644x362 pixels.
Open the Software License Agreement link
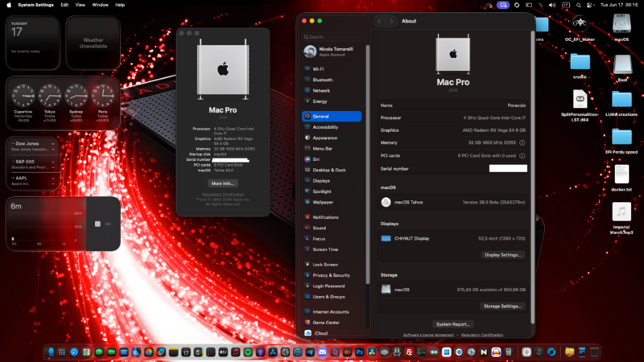(428, 334)
